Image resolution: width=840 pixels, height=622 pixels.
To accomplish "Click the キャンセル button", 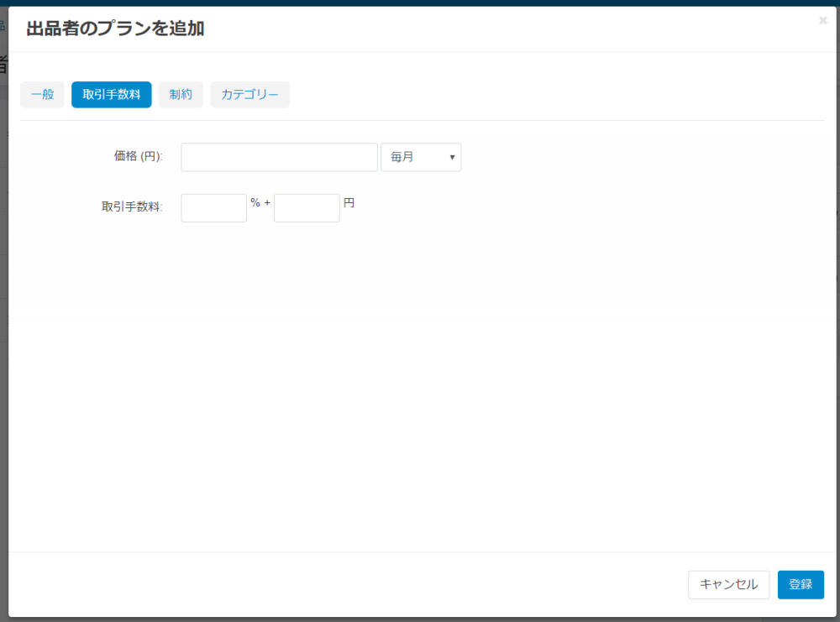I will pyautogui.click(x=728, y=584).
